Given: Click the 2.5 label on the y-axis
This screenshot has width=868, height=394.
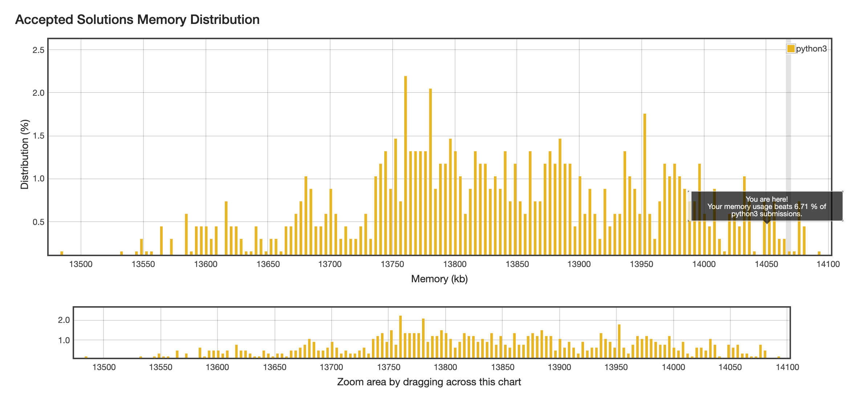Looking at the screenshot, I should click(38, 50).
